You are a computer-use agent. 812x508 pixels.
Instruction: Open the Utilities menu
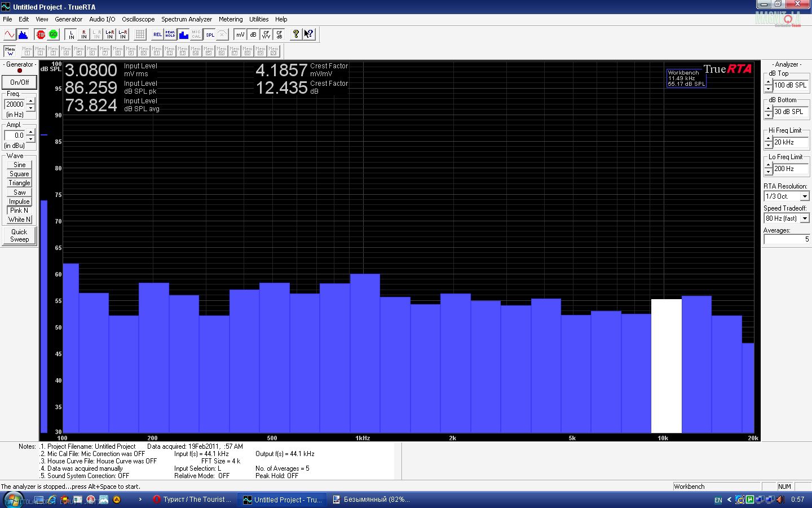click(x=259, y=19)
